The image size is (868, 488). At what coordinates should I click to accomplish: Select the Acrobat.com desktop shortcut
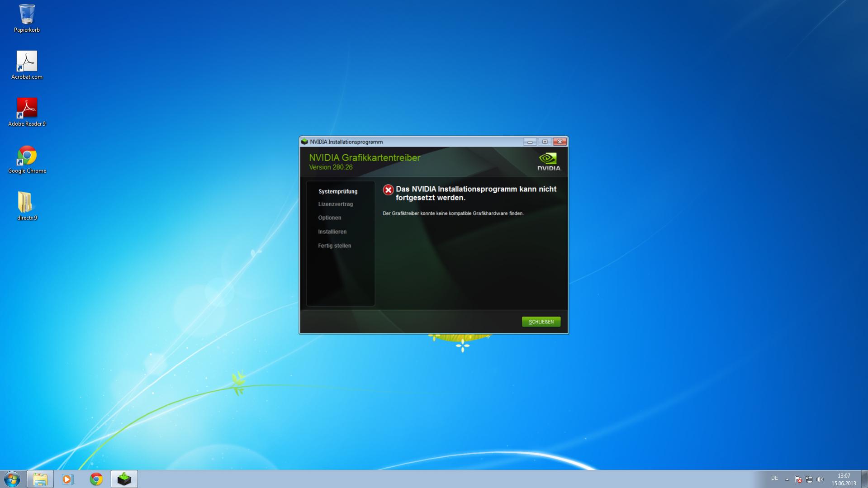27,65
